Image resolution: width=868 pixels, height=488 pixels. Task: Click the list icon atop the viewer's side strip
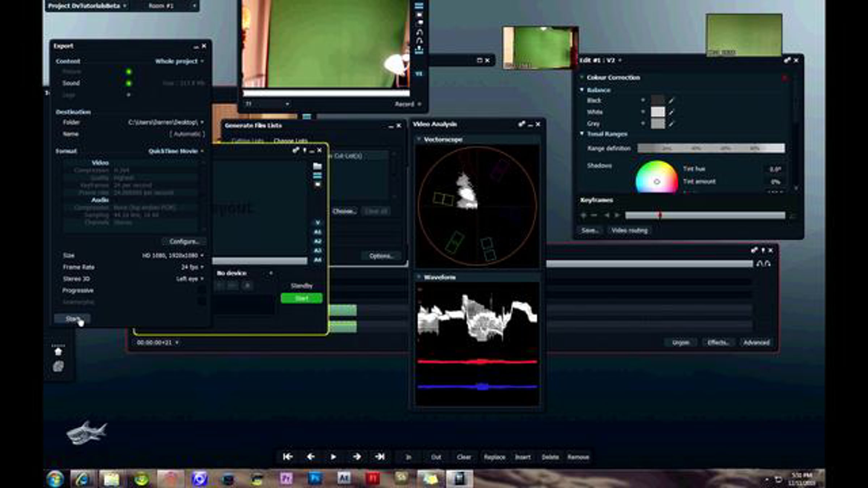pos(419,6)
